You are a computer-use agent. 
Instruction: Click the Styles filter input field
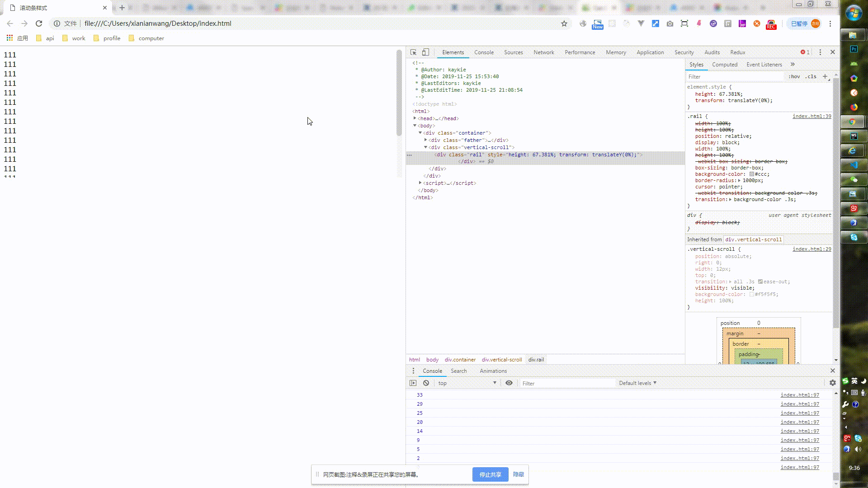(x=735, y=77)
